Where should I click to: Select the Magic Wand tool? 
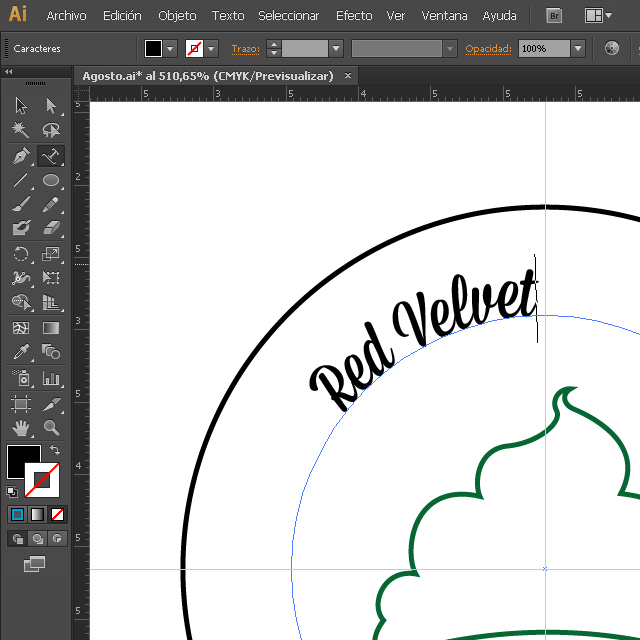point(21,130)
